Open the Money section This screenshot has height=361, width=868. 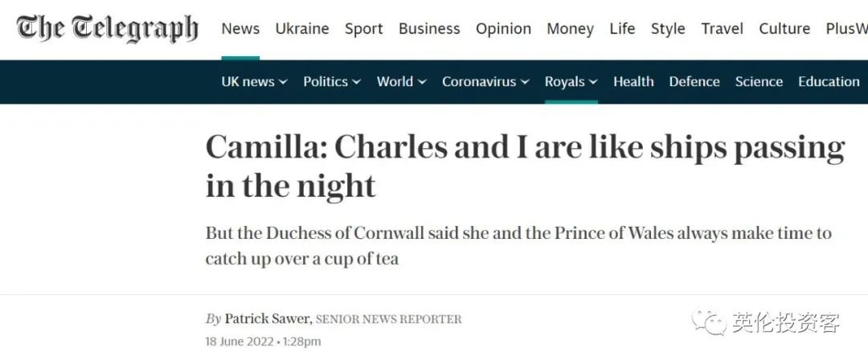570,29
